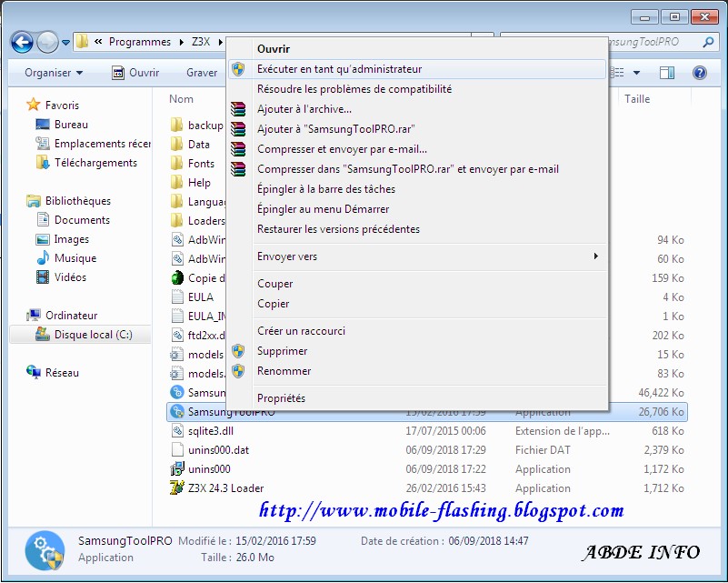Open the Images library

coord(71,239)
